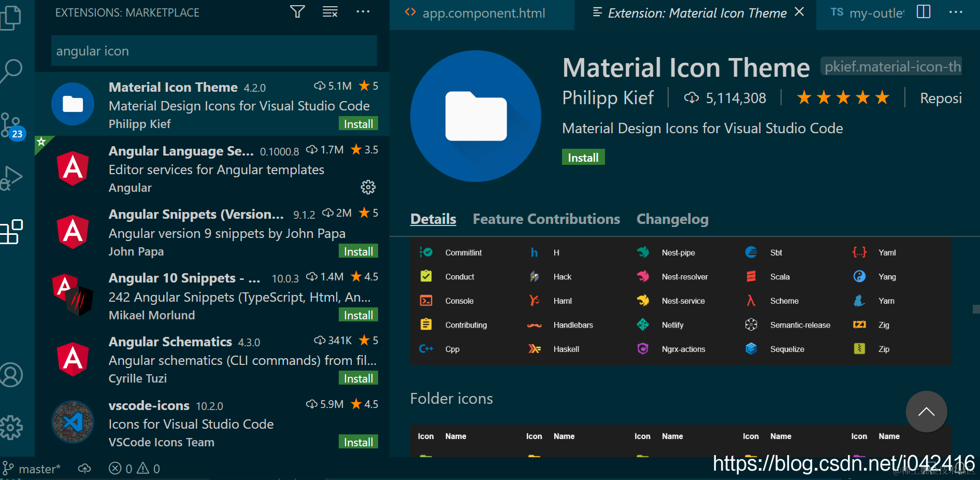Close the Material Icon Theme extension tab

(x=799, y=12)
